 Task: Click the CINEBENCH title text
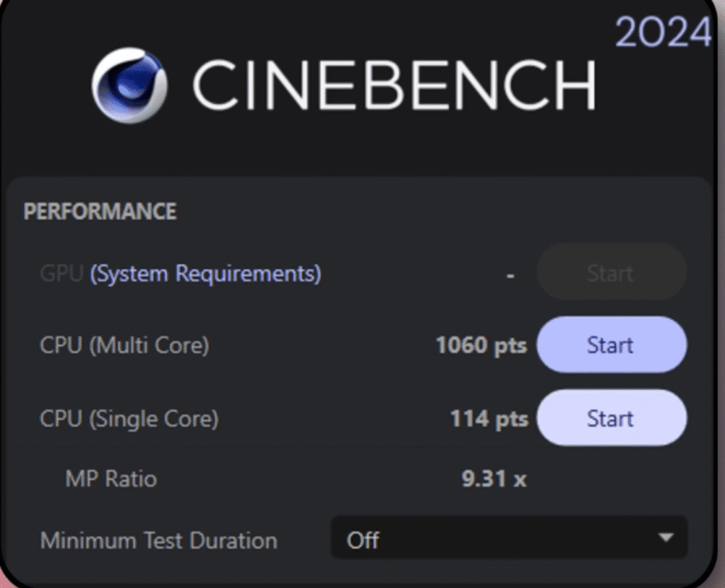pos(394,86)
